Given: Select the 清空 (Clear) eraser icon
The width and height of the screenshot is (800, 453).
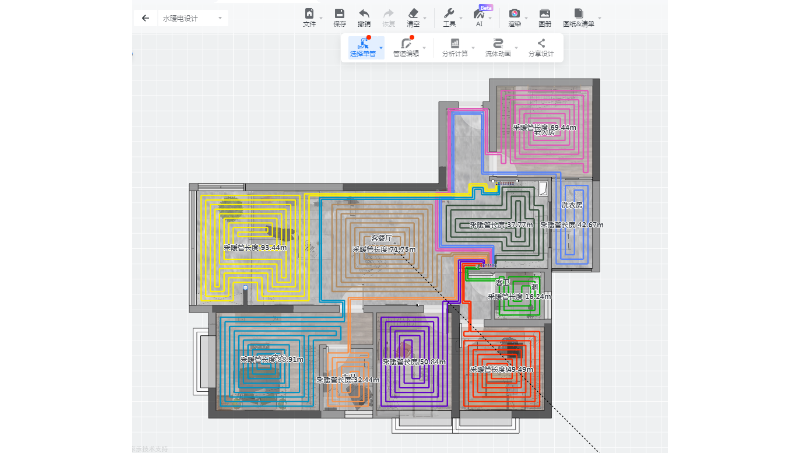Looking at the screenshot, I should coord(413,17).
